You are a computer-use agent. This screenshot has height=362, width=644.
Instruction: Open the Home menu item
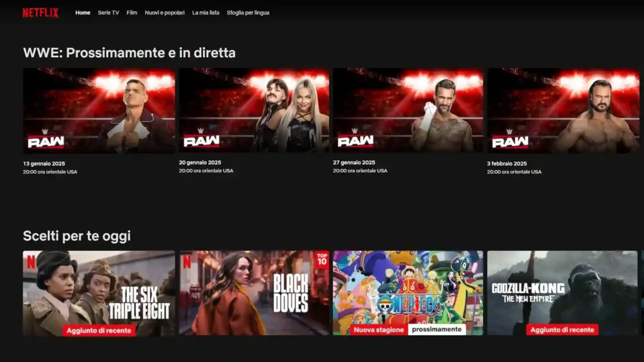pos(82,13)
